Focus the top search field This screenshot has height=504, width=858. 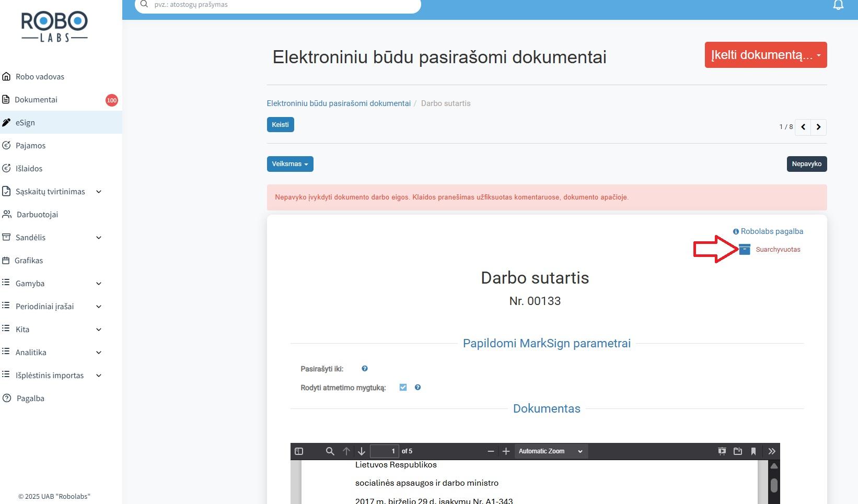coord(278,5)
